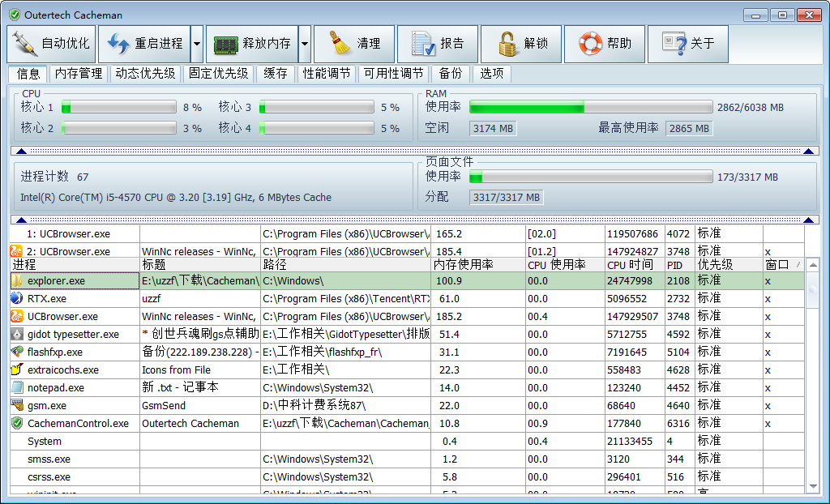Switch to the 内存管理 tab
830x504 pixels.
(x=79, y=74)
